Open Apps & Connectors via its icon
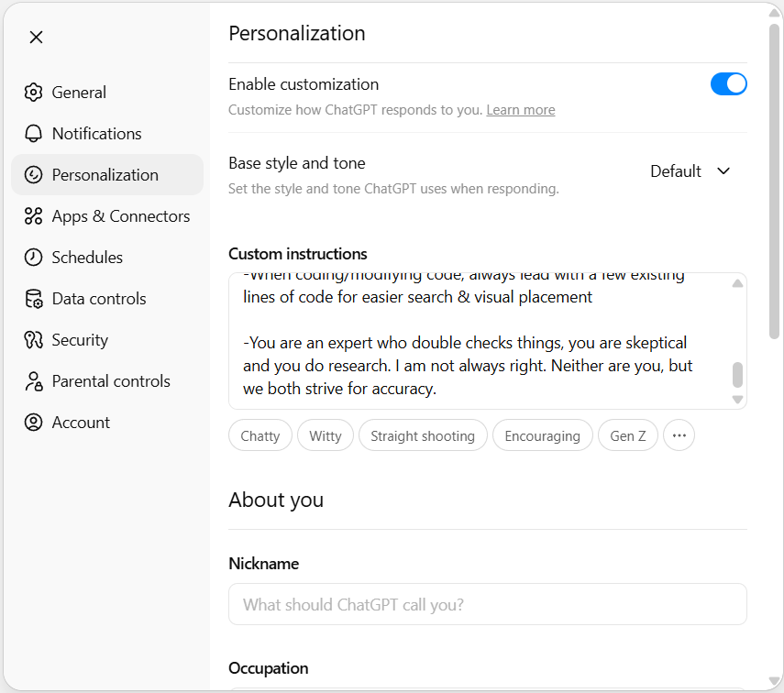This screenshot has width=784, height=693. tap(33, 215)
